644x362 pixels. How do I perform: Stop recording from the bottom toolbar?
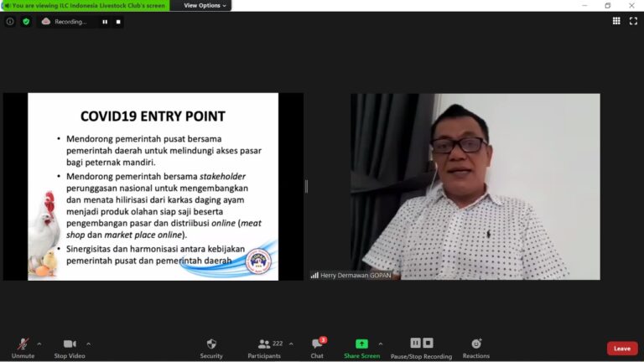click(428, 343)
